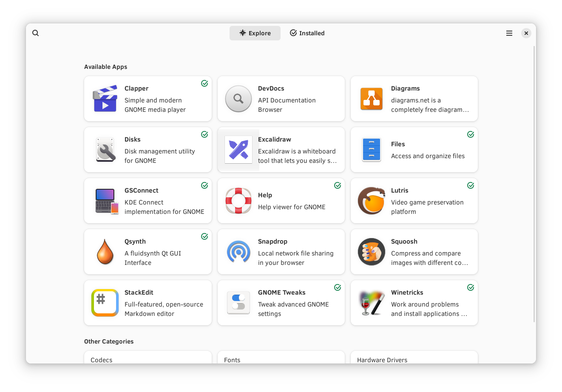Select the 'Lutris' app title

pyautogui.click(x=400, y=190)
